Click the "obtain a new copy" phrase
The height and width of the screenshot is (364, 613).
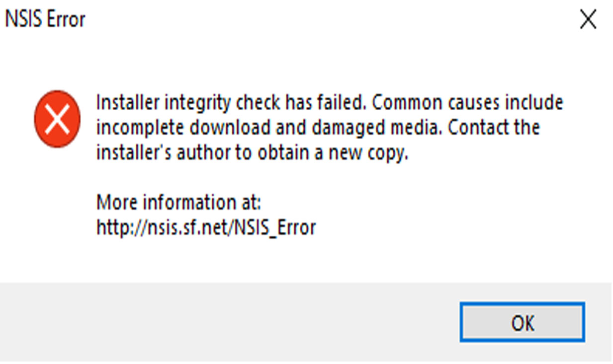(x=332, y=153)
